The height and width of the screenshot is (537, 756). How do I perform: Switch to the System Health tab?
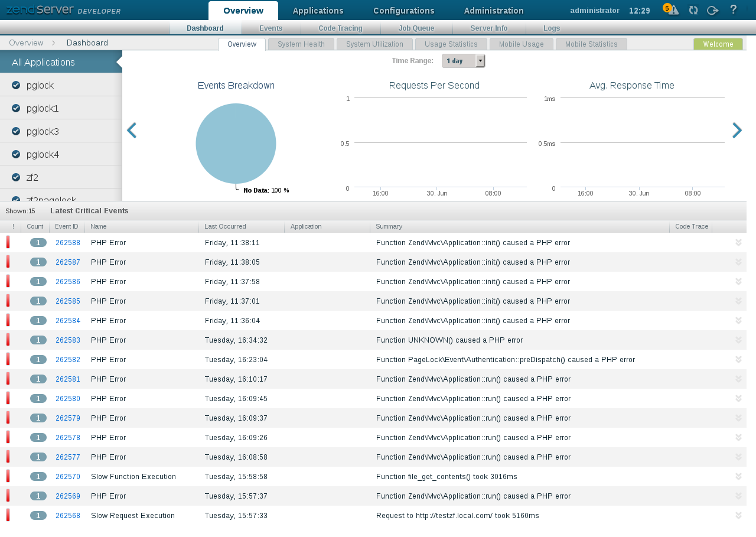pyautogui.click(x=301, y=44)
